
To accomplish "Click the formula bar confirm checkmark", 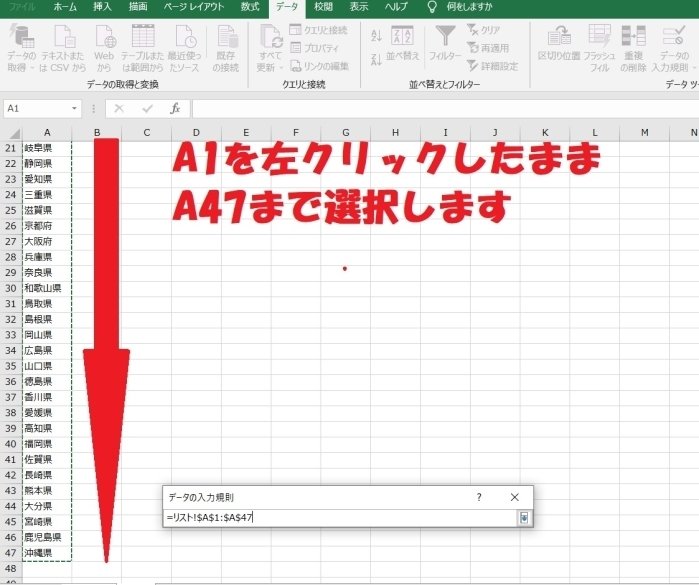I will (x=147, y=108).
